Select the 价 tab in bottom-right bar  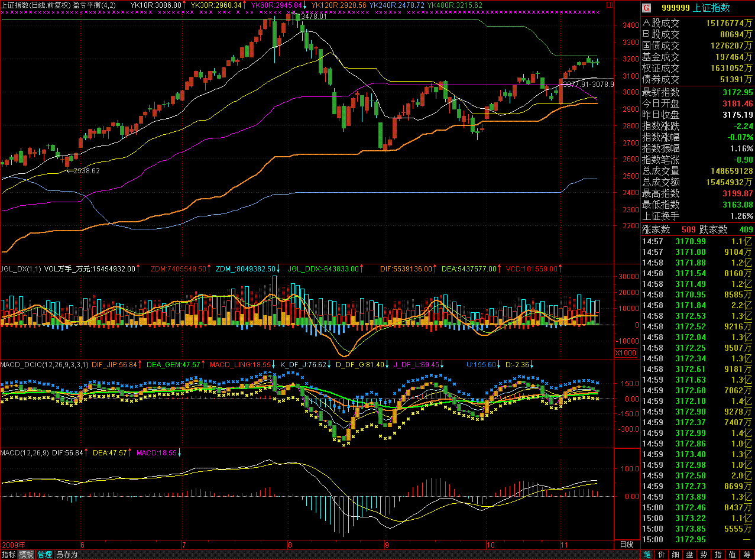click(661, 555)
